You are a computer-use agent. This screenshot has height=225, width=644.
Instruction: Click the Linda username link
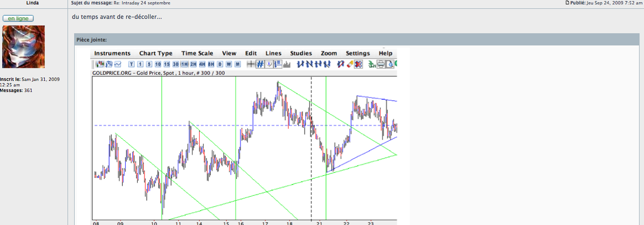tap(32, 3)
